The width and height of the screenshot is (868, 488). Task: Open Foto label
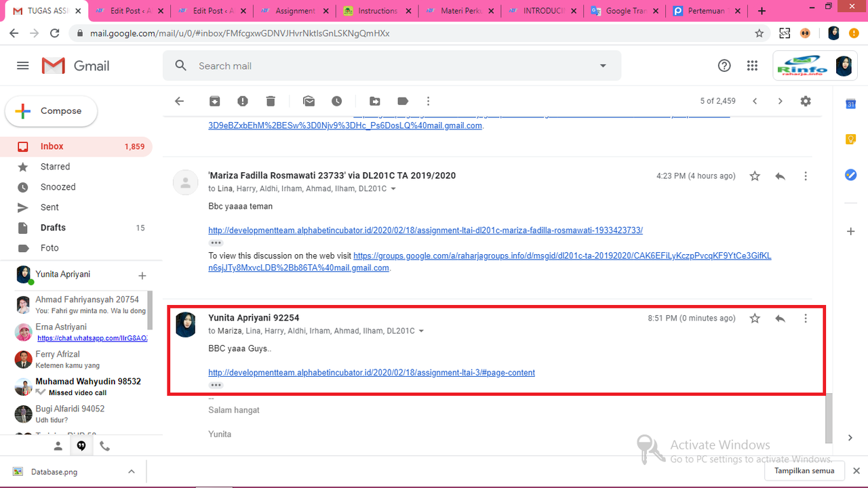pyautogui.click(x=76, y=248)
